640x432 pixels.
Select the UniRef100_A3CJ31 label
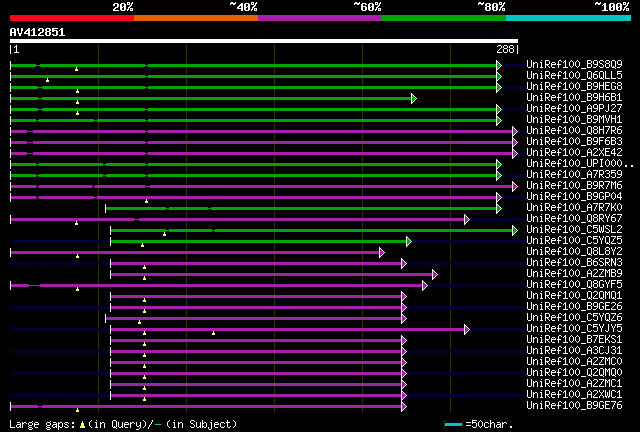click(574, 351)
